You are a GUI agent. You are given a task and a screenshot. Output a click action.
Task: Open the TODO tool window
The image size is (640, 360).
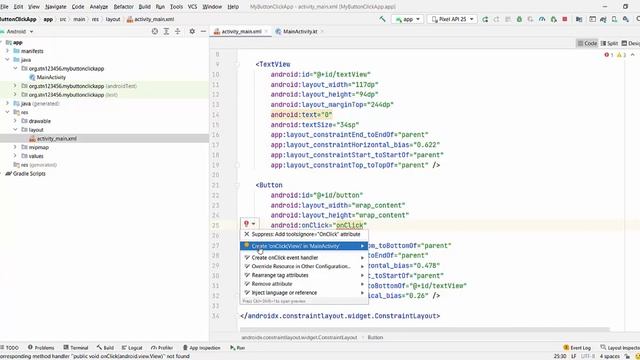(x=10, y=348)
